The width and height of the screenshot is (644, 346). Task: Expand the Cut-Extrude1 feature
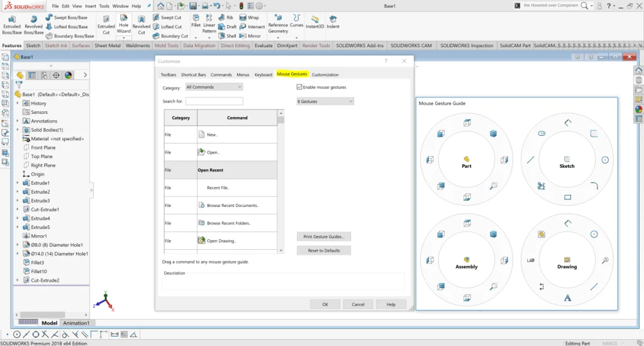pos(18,209)
